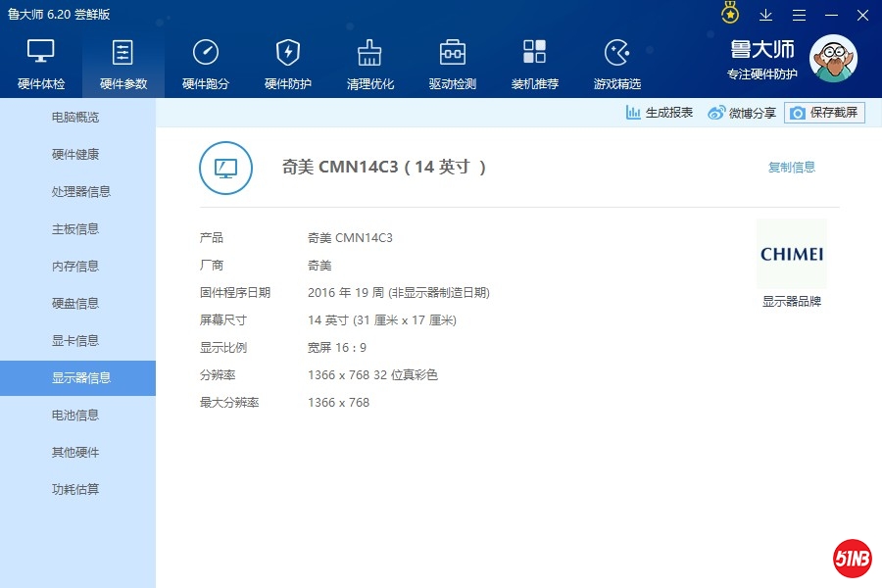882x588 pixels.
Task: Open 电池信息 in the sidebar
Action: point(75,416)
